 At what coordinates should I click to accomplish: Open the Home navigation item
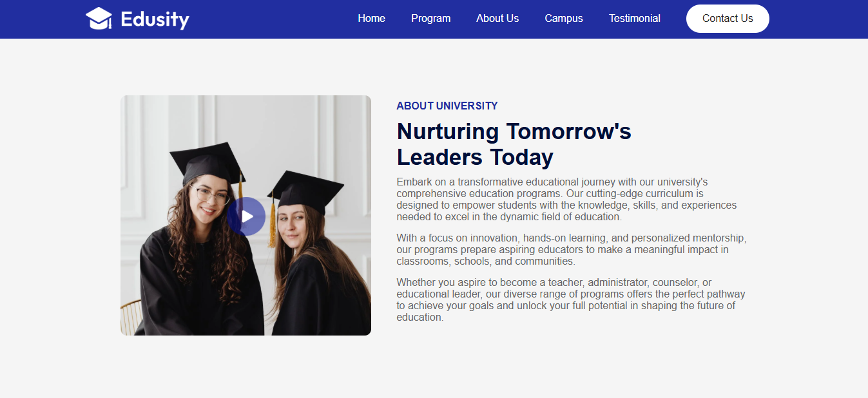point(371,18)
